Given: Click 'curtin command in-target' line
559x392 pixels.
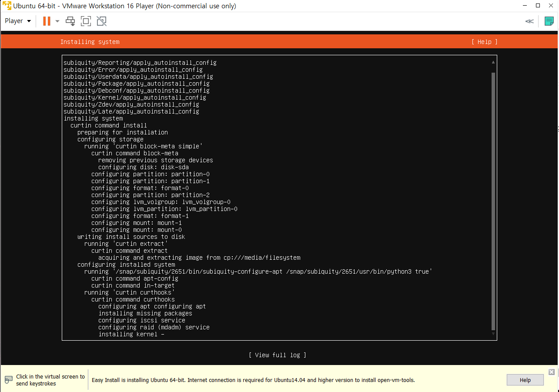Looking at the screenshot, I should click(x=133, y=285).
